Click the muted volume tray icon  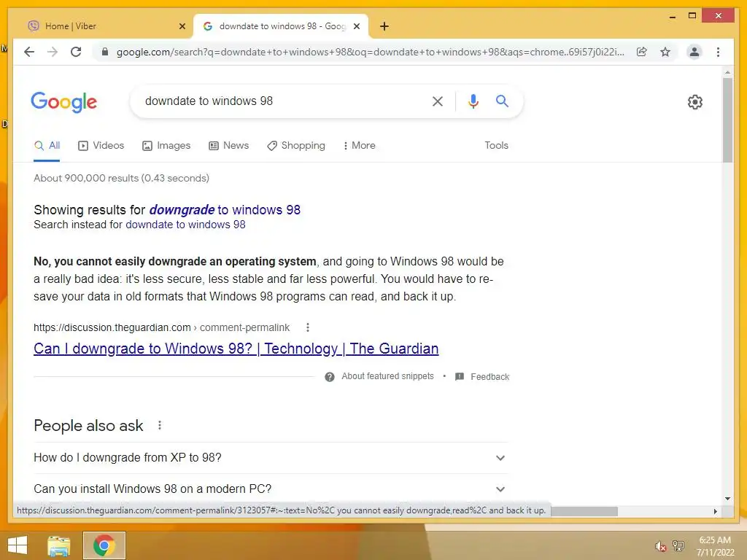[x=660, y=546]
